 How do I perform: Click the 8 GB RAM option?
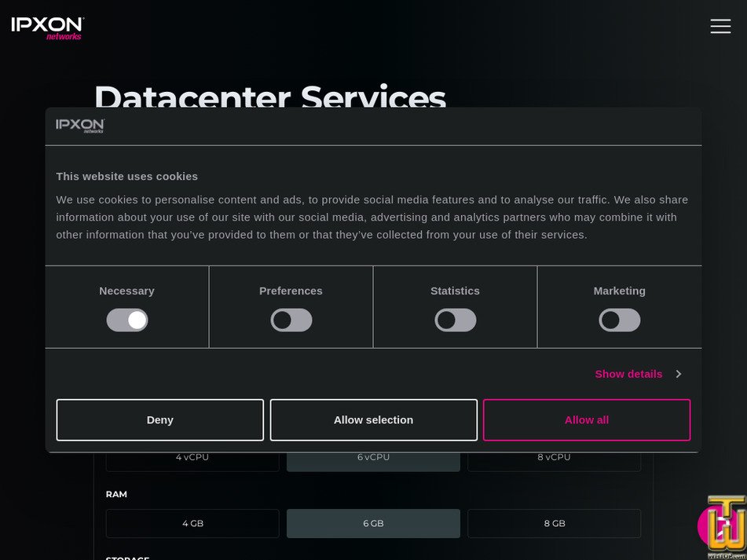(x=554, y=523)
